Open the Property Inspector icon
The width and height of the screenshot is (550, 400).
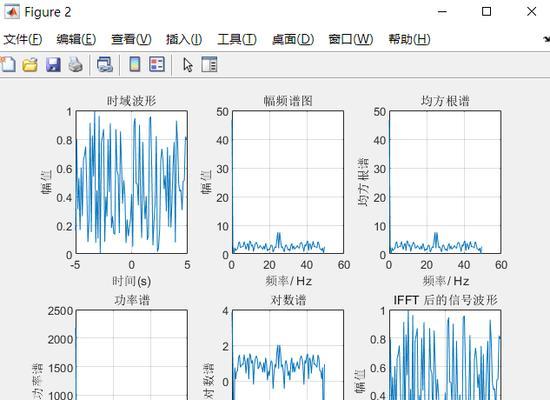click(209, 65)
